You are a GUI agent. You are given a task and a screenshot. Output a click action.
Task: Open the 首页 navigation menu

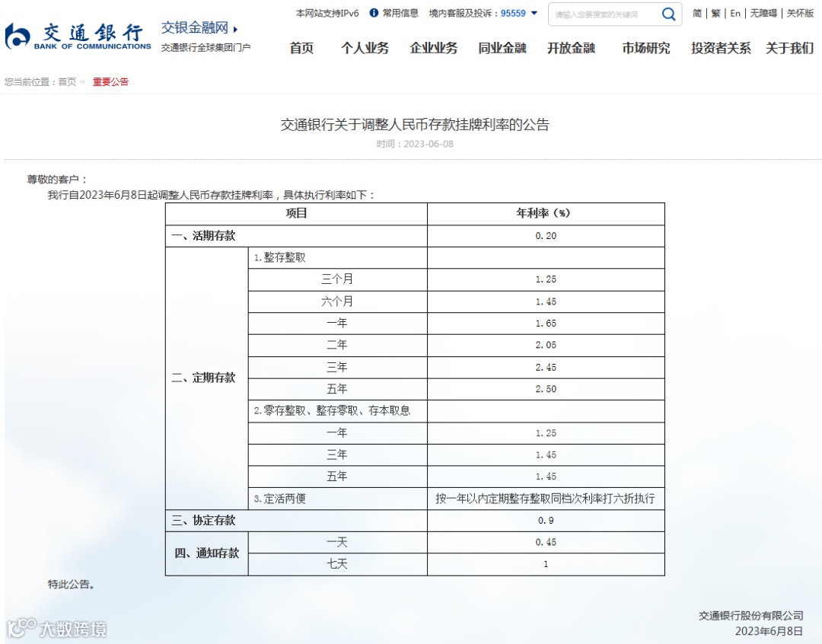301,48
